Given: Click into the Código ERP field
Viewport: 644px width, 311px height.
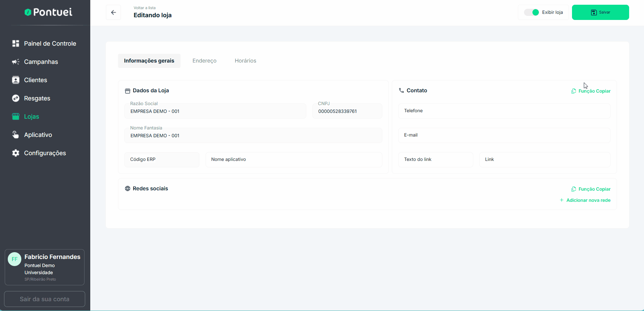Looking at the screenshot, I should (162, 160).
